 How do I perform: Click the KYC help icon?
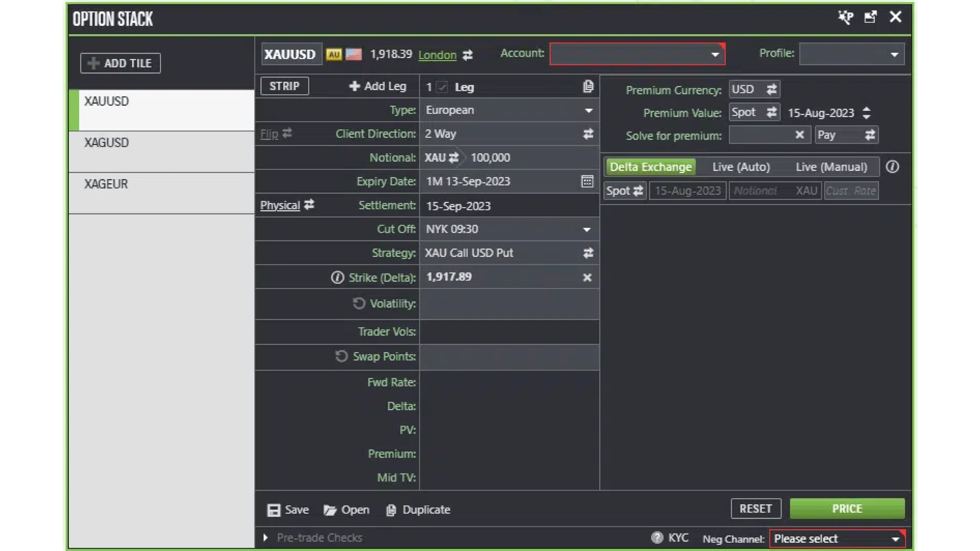point(657,538)
